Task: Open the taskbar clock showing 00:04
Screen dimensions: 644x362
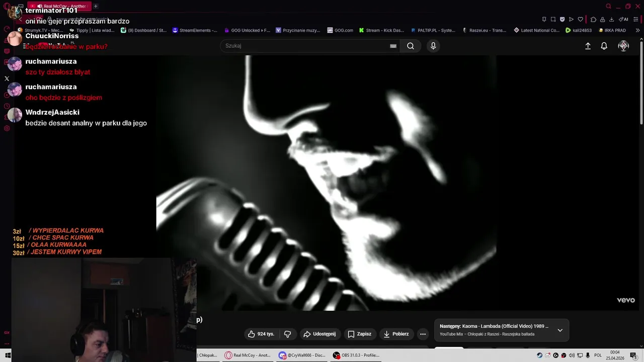Action: (x=615, y=355)
